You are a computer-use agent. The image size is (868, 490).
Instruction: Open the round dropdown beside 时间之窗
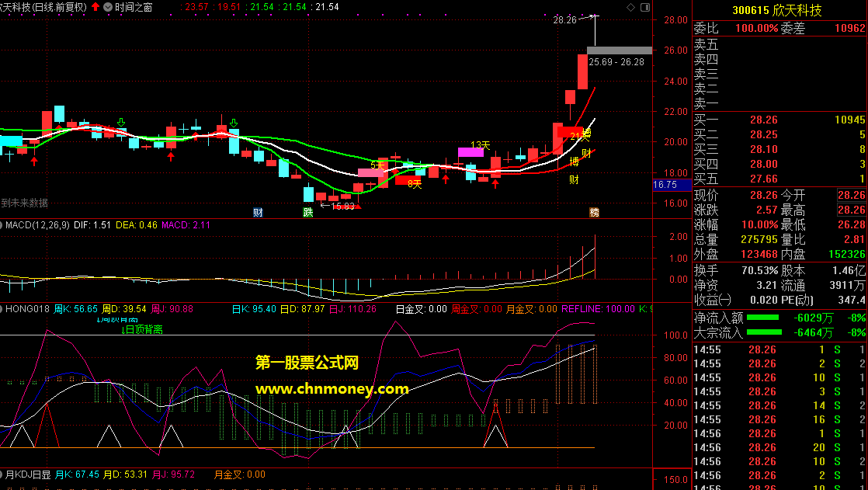pyautogui.click(x=108, y=7)
